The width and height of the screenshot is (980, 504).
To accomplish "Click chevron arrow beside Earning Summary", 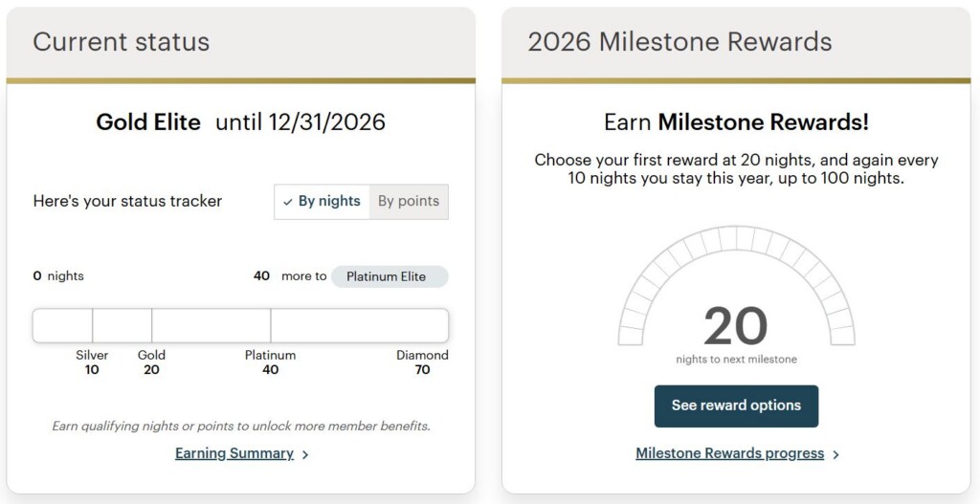I will pos(305,454).
